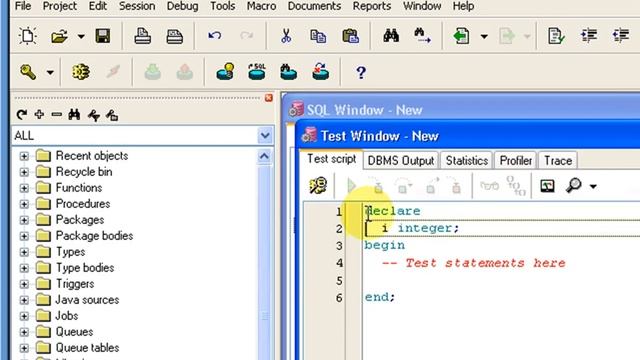The height and width of the screenshot is (360, 640).
Task: Click the recompile invalid objects icon
Action: (320, 71)
